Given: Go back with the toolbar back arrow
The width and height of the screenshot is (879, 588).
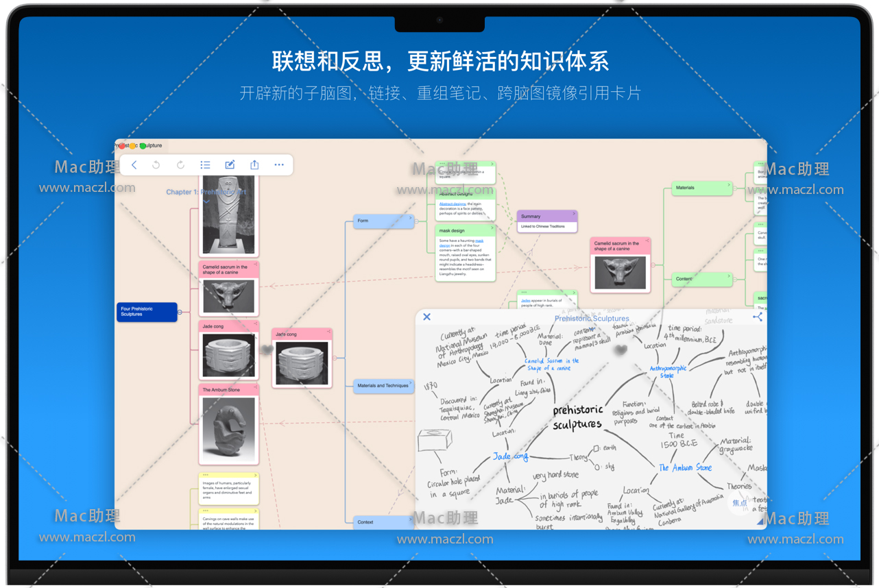Looking at the screenshot, I should [134, 165].
